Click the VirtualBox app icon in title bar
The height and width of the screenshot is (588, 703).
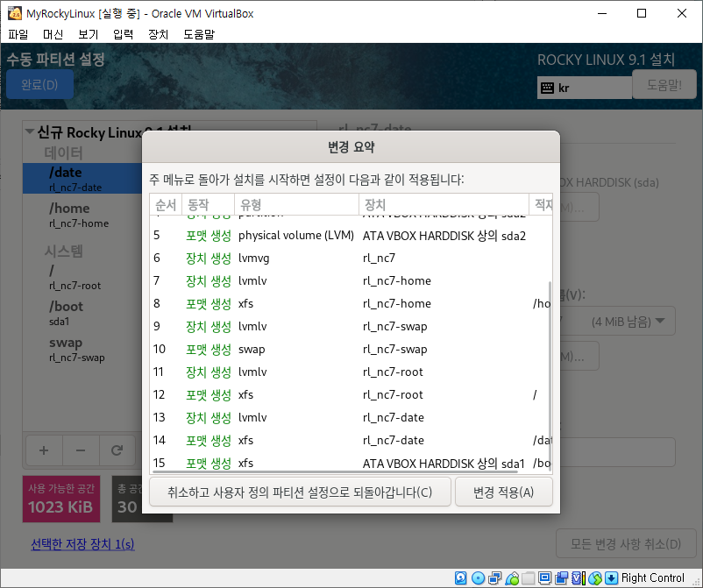(15, 13)
